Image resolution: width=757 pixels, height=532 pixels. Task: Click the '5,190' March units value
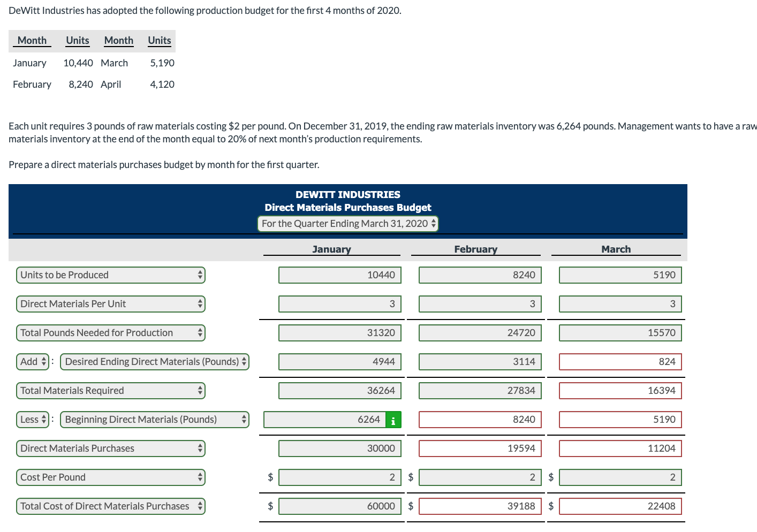point(162,63)
